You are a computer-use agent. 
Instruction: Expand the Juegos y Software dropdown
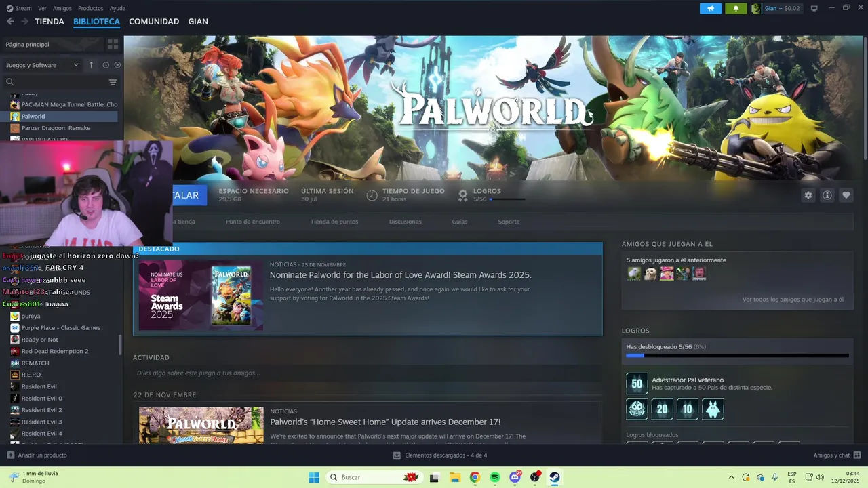tap(42, 65)
